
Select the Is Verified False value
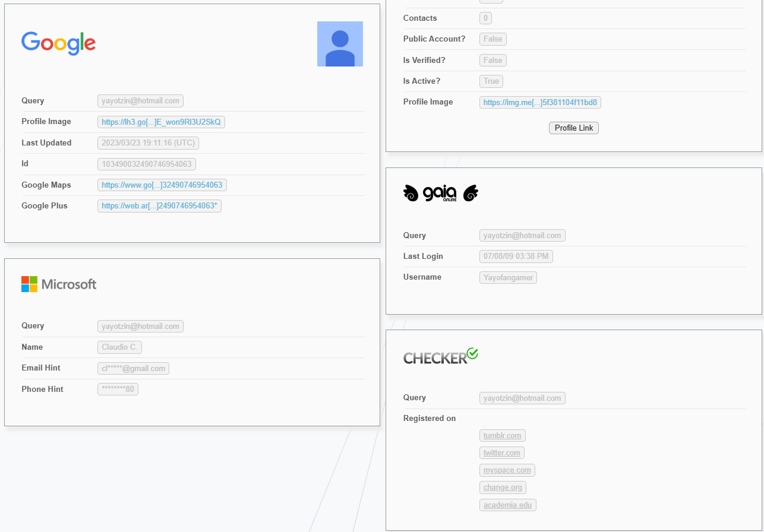[x=493, y=61]
